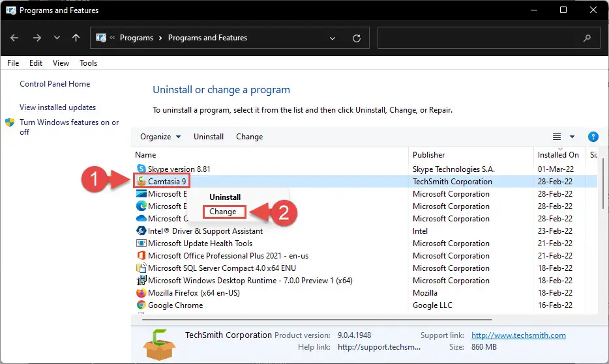Open the recent locations chevron
Viewport: 609px width, 364px height.
(57, 38)
